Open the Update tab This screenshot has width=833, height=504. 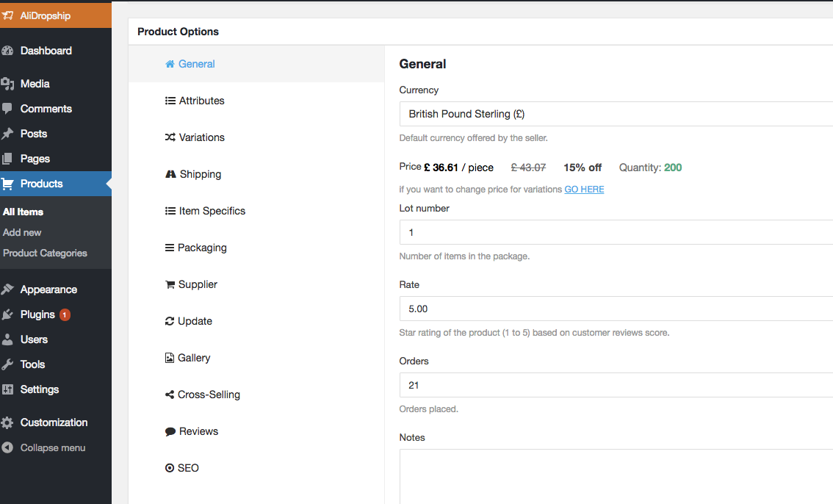point(256,321)
